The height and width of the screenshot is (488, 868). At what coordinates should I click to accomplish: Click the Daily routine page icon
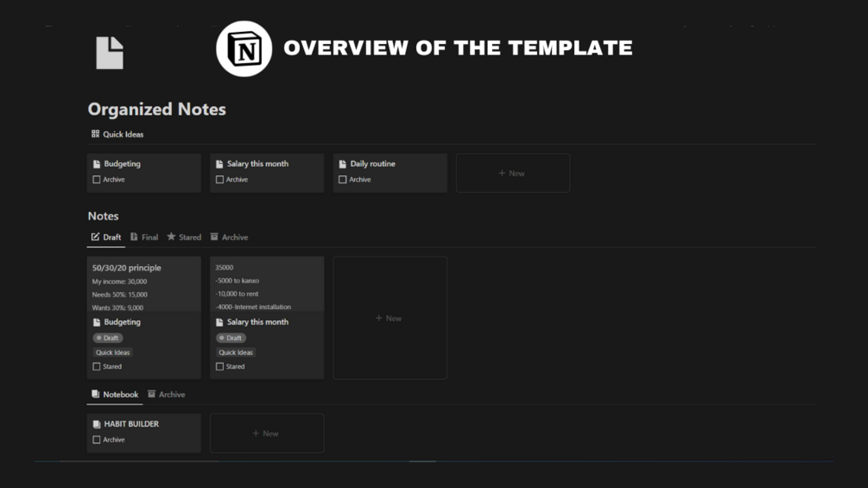(343, 164)
